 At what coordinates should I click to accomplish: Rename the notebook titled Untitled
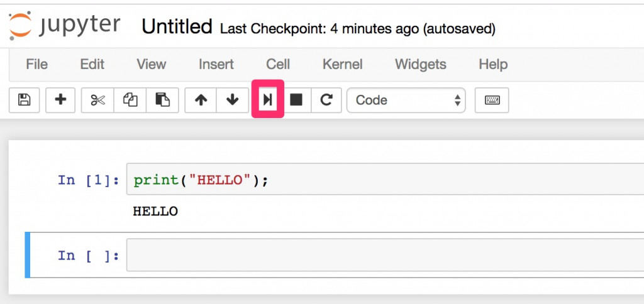click(x=177, y=26)
